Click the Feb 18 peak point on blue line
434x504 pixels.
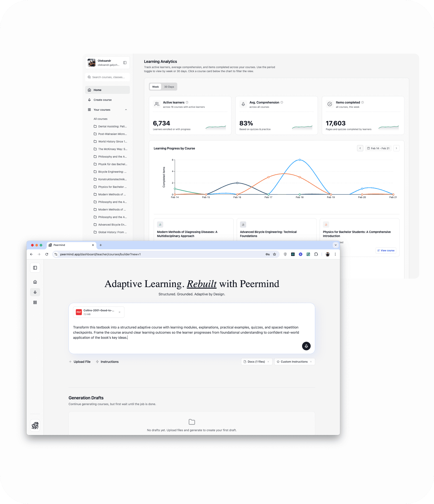(x=300, y=160)
